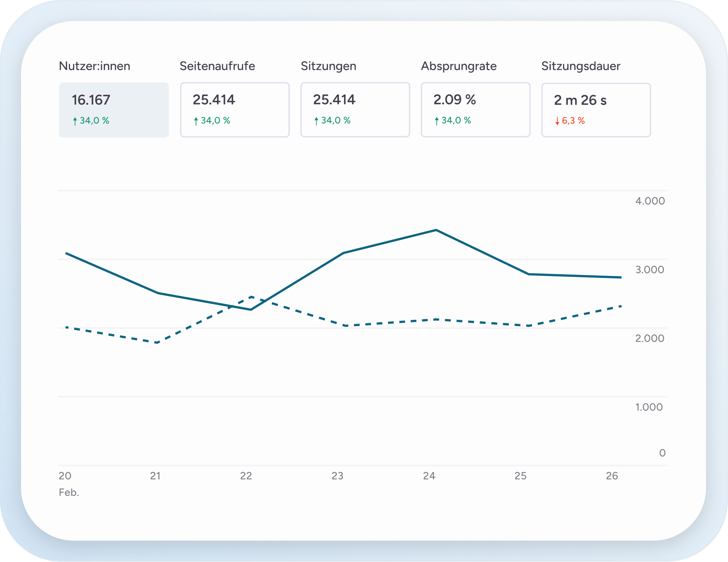Click the 4.000 axis label

click(x=649, y=201)
